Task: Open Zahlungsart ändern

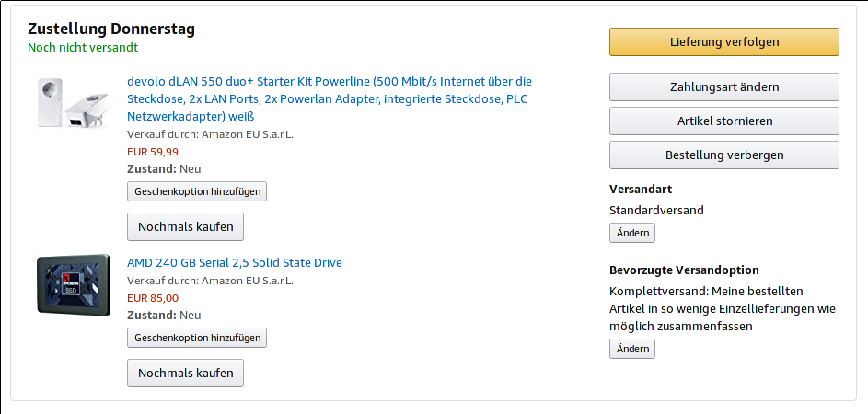Action: pyautogui.click(x=724, y=86)
